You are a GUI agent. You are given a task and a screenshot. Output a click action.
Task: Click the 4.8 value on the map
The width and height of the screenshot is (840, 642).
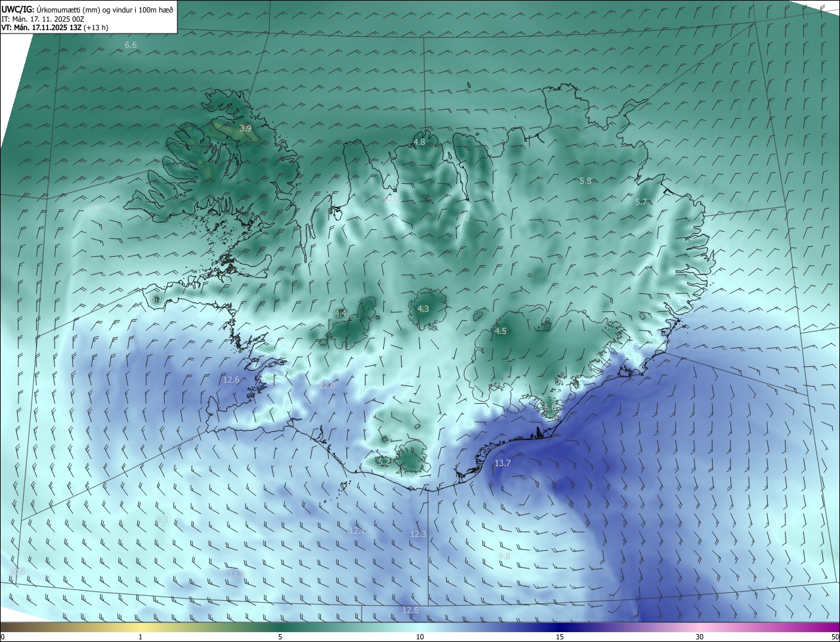[x=419, y=142]
